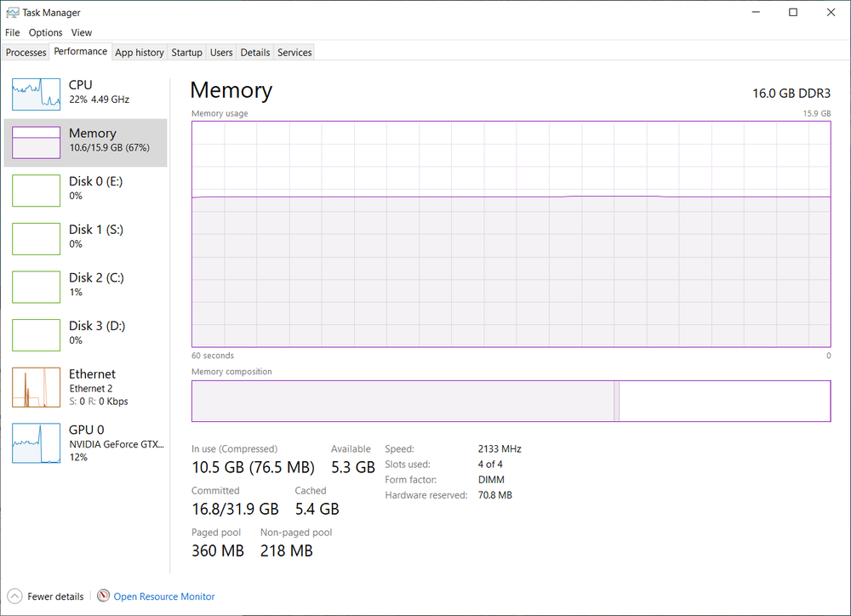
Task: Select the Disk 0 (E:) graph thumbnail
Action: pos(36,190)
